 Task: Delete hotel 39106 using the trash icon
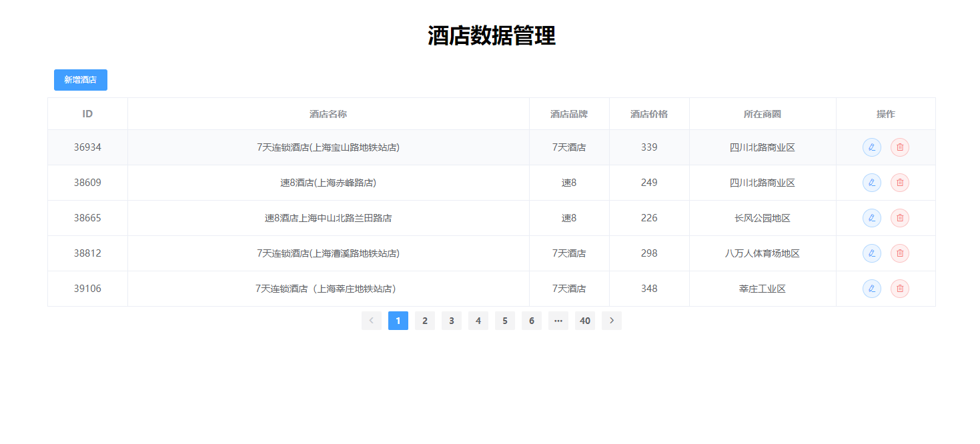(899, 289)
